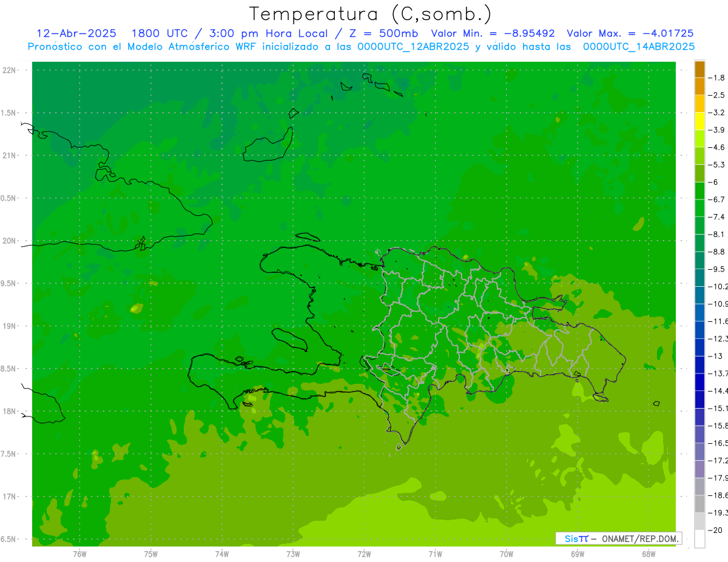Click the '-9.5' colorbar value
Image resolution: width=728 pixels, height=562 pixels.
(716, 269)
